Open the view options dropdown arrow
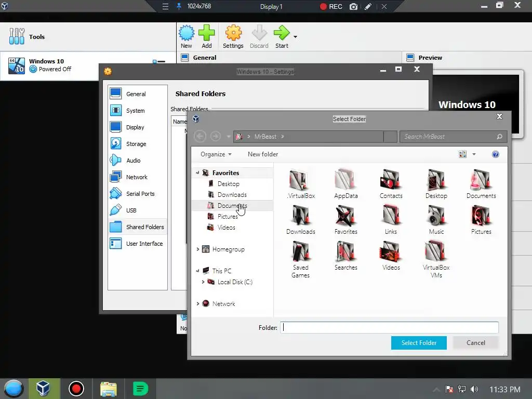Screen dimensions: 532x399 pyautogui.click(x=474, y=154)
